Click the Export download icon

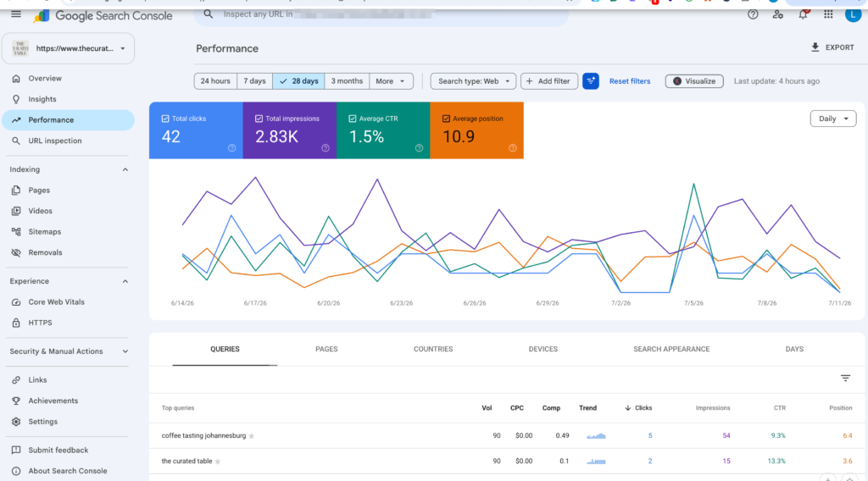[815, 47]
